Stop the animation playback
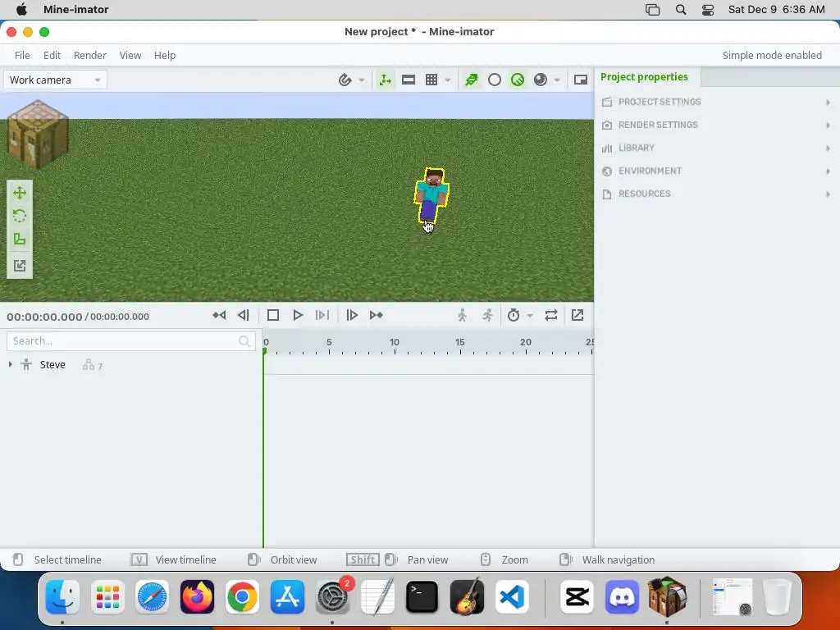Screen dimensions: 840x630 click(272, 316)
